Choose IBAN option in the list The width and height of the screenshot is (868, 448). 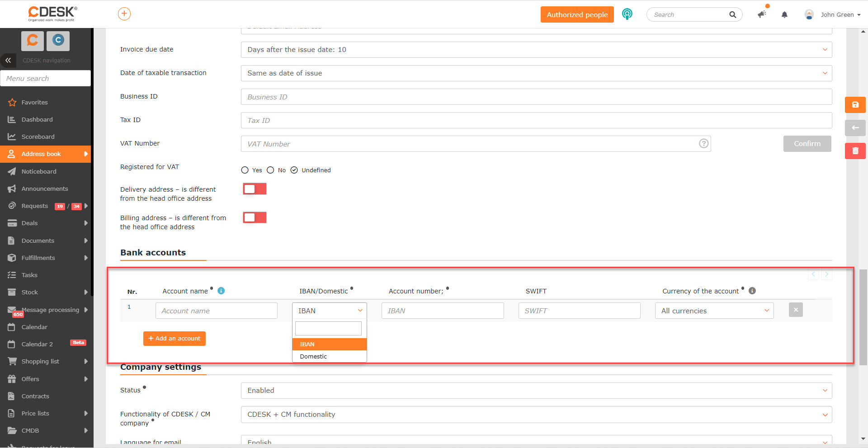330,344
